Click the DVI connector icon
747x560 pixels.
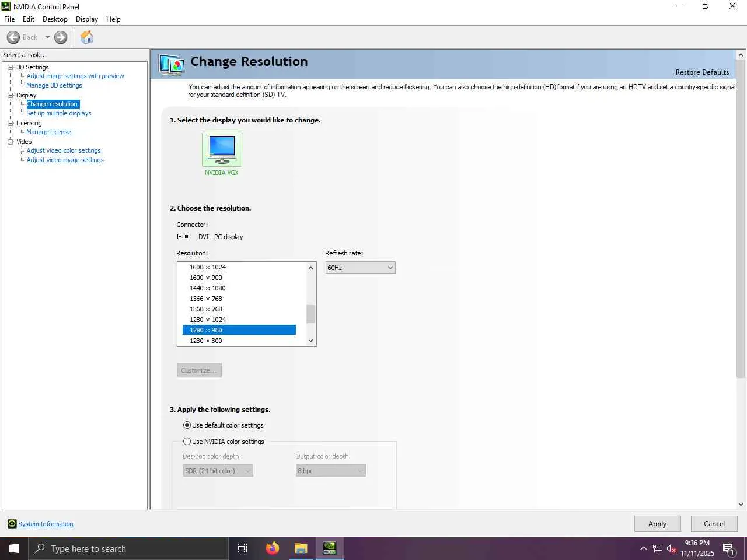coord(184,237)
